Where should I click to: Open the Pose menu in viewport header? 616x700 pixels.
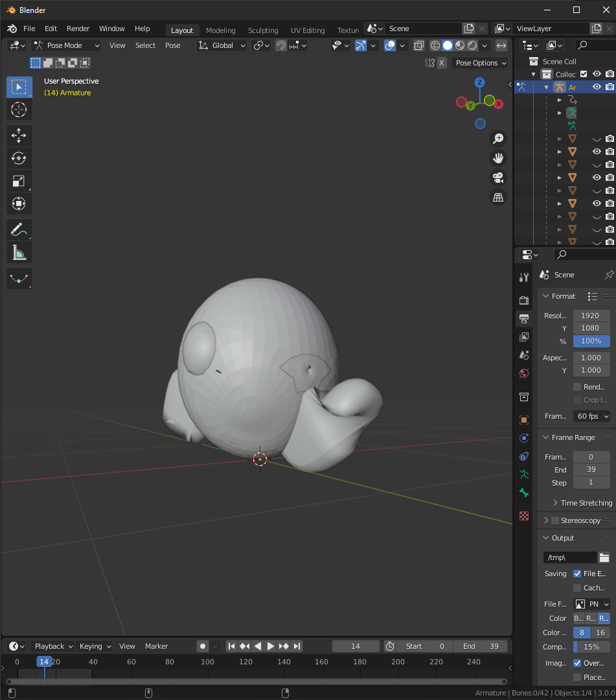coord(173,45)
